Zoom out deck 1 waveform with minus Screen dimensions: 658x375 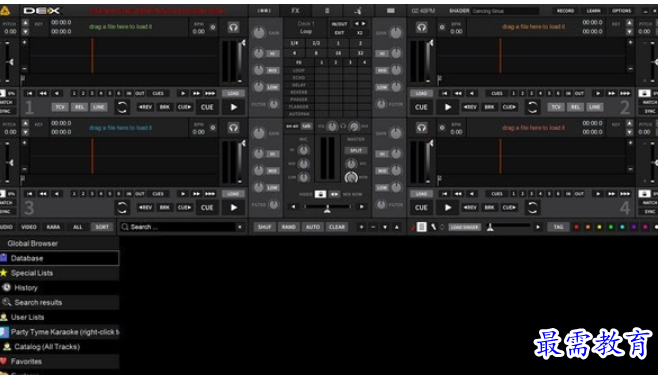(24, 68)
